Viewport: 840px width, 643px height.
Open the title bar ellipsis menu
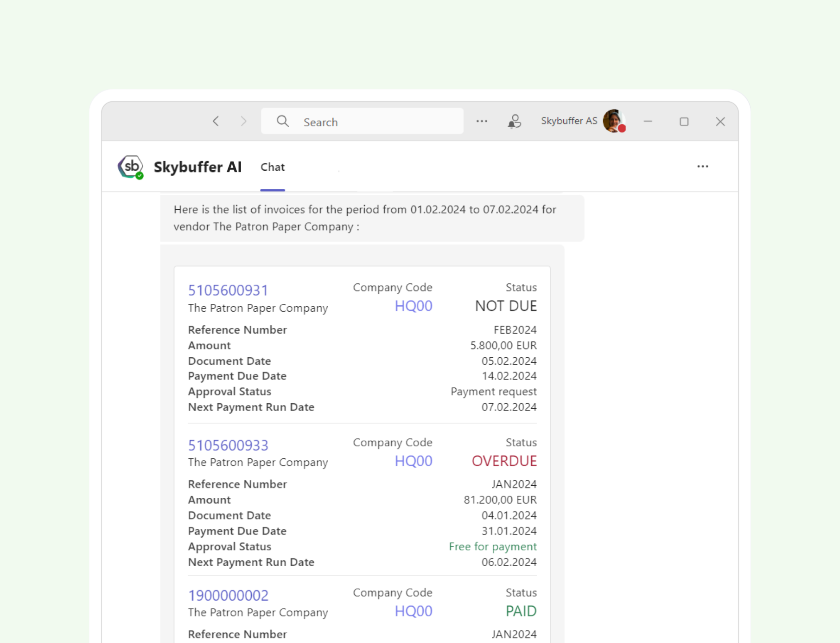(x=482, y=122)
